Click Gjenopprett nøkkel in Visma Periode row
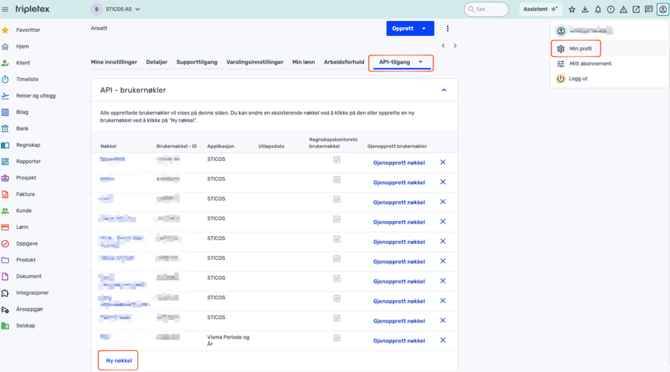The width and height of the screenshot is (670, 372). (399, 341)
